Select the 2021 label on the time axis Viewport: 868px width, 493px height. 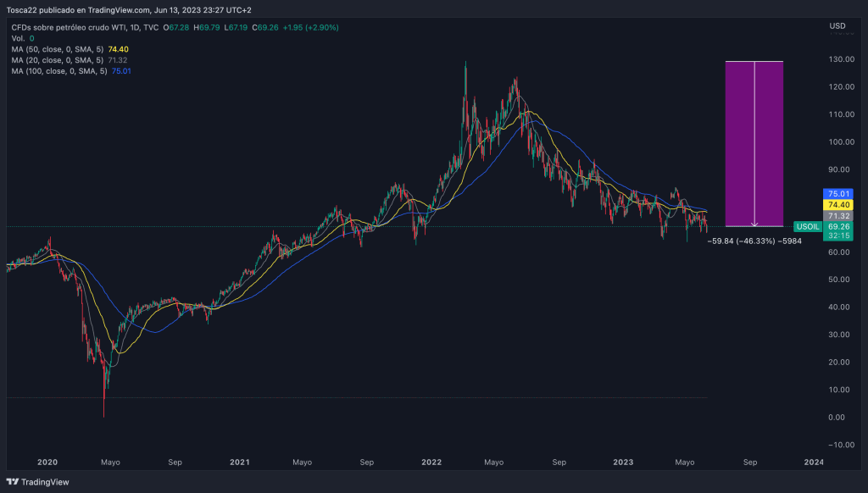(240, 463)
